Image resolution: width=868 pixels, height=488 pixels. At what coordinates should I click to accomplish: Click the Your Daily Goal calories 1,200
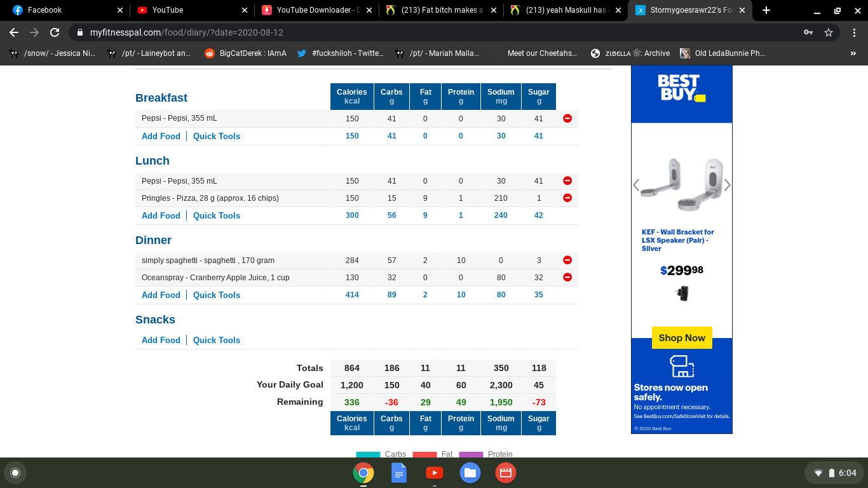352,385
